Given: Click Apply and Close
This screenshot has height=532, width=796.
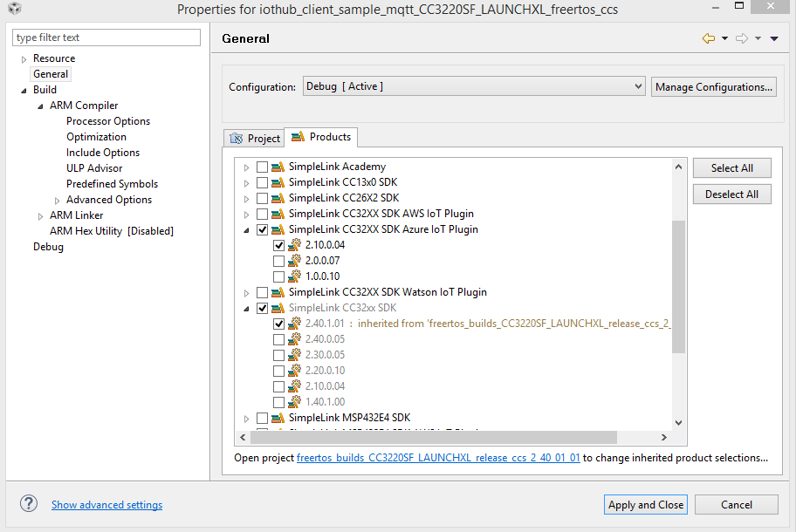Looking at the screenshot, I should click(646, 505).
